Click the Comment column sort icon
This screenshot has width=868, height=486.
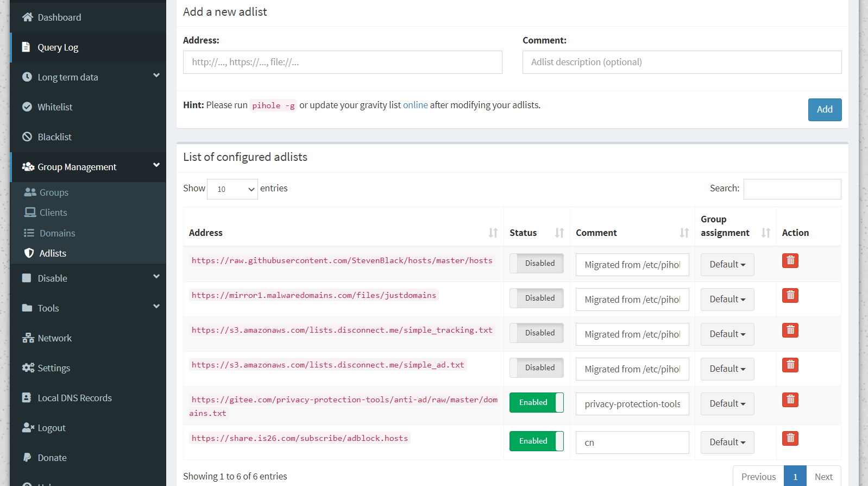click(684, 233)
